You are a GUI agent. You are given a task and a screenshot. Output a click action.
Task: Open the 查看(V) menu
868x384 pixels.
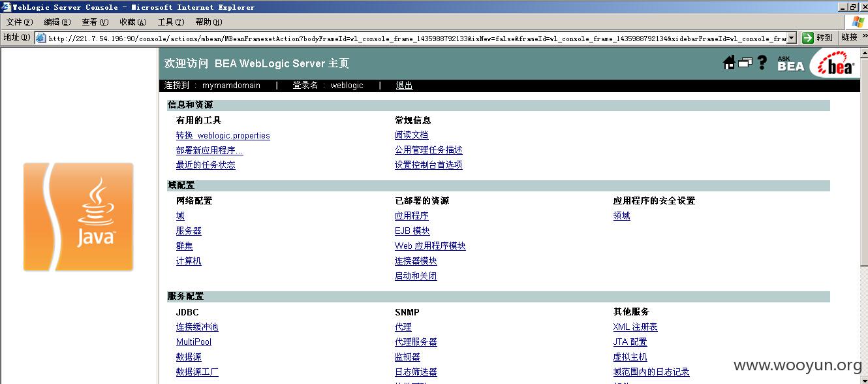coord(95,22)
